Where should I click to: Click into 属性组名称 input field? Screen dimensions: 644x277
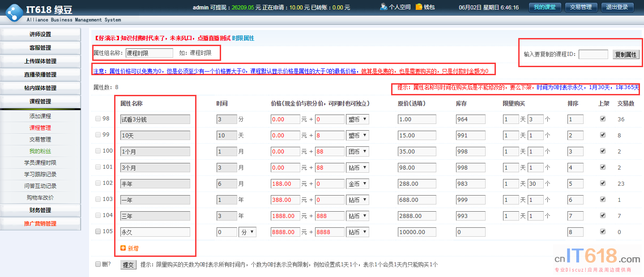click(149, 53)
